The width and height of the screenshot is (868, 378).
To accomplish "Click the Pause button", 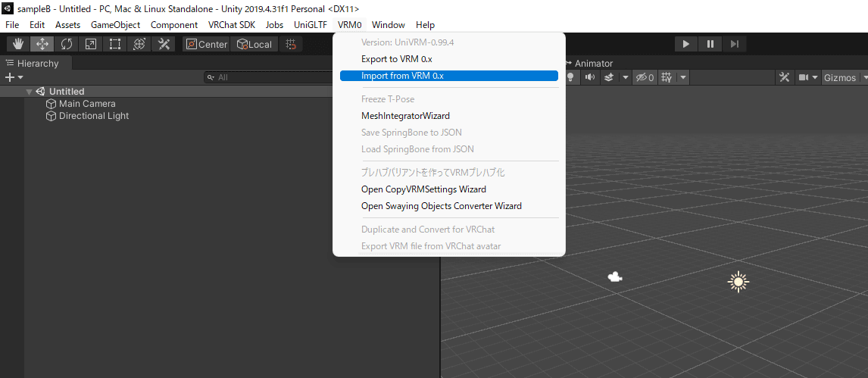I will 710,44.
